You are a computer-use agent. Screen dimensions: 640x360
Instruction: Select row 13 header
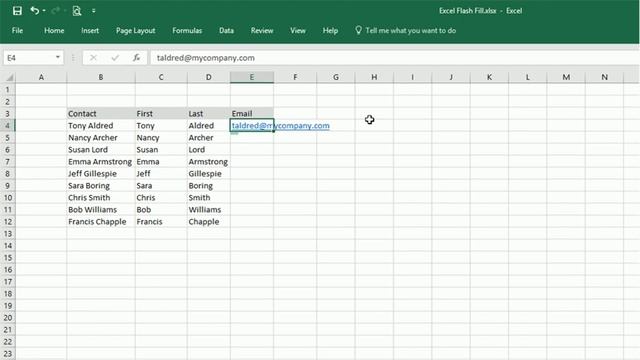(8, 234)
